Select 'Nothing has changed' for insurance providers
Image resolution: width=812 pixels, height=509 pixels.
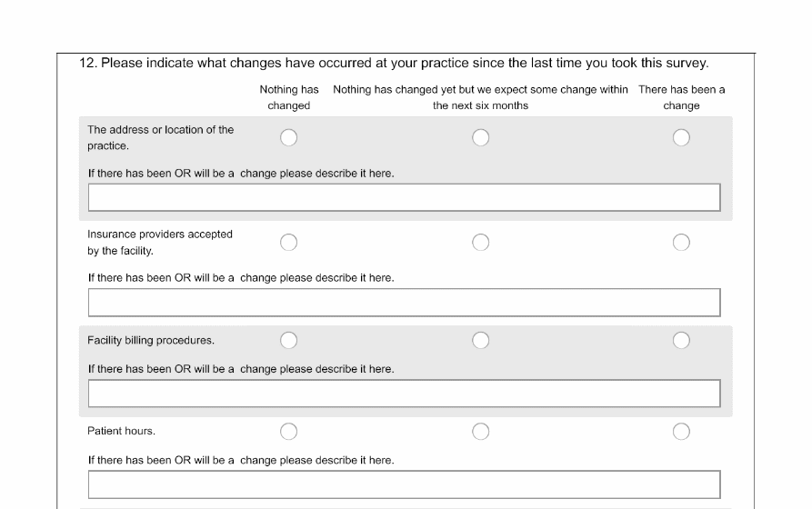click(288, 242)
